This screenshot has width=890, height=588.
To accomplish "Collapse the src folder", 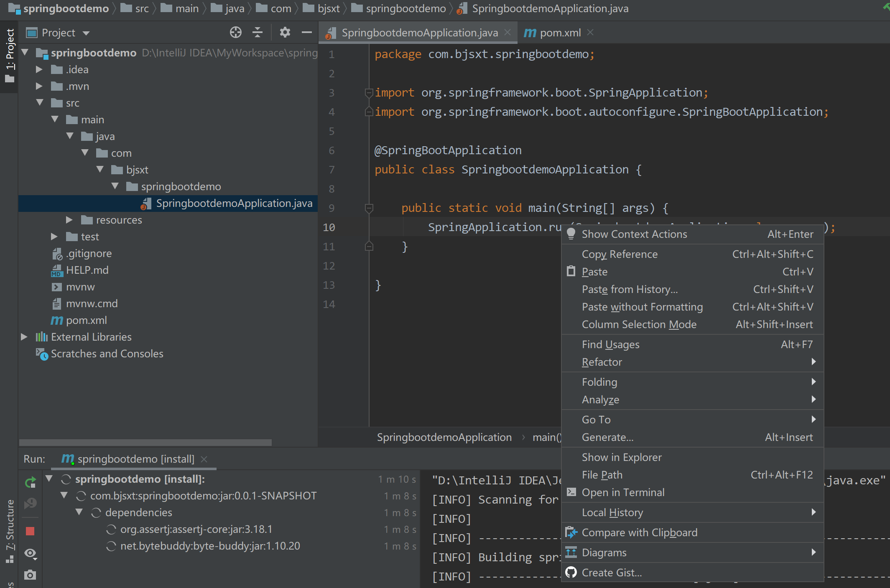I will click(40, 102).
